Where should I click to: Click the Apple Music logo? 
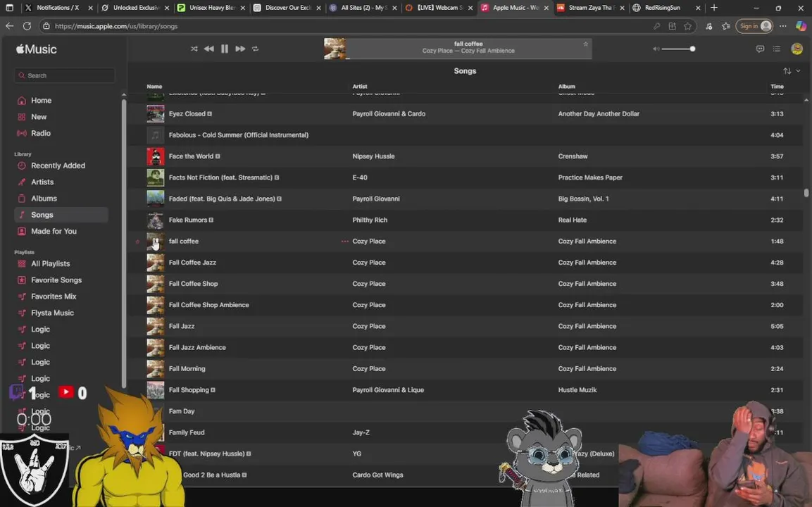coord(36,49)
